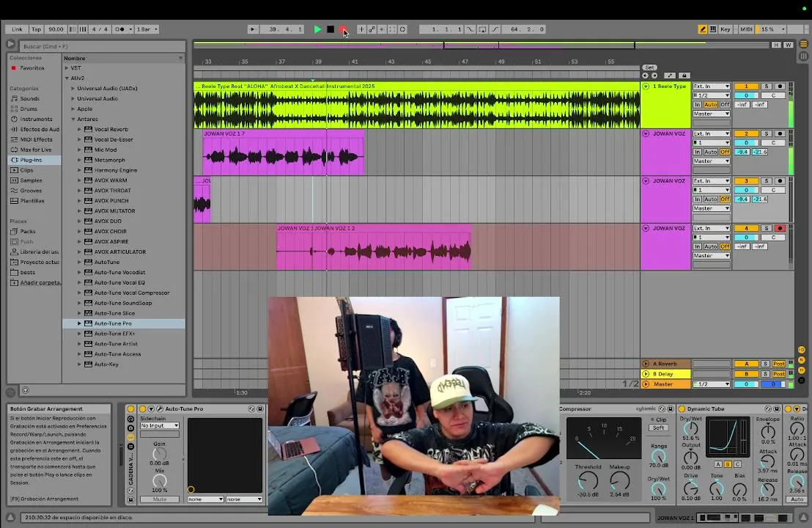Open Master track 1/2 output dropdown

click(712, 384)
